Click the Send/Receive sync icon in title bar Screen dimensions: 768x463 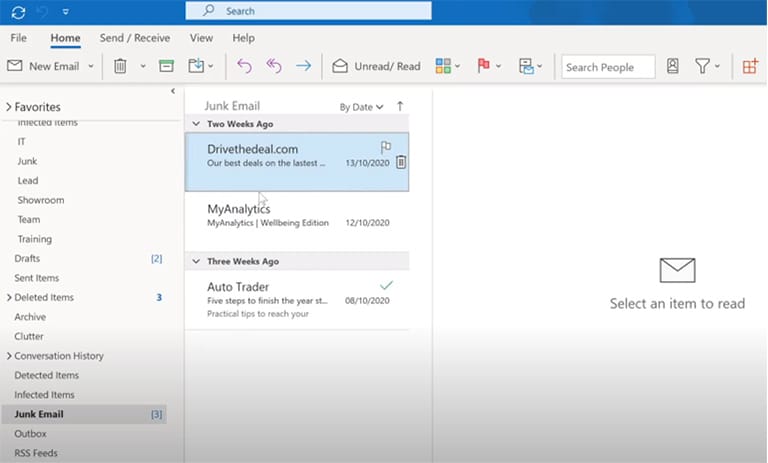pyautogui.click(x=19, y=12)
